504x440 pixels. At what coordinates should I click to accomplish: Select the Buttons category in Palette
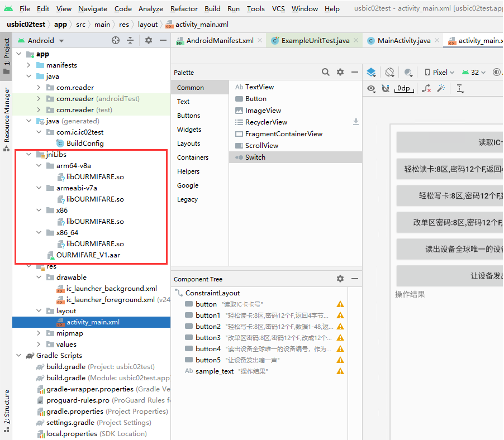(x=188, y=116)
